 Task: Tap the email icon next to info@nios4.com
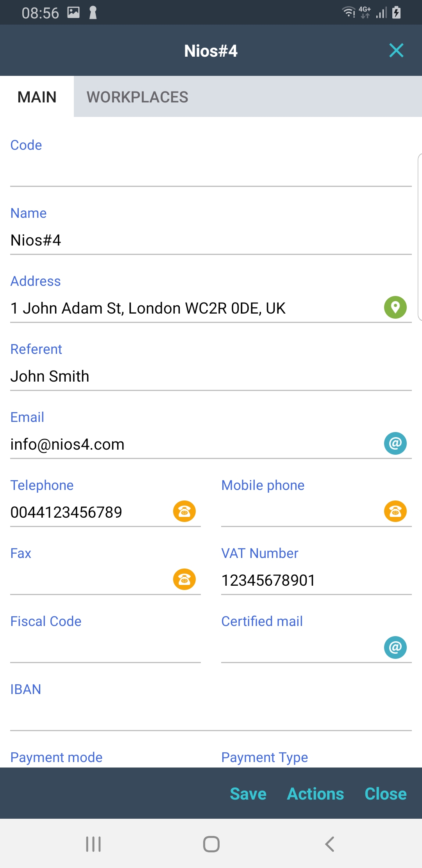(395, 443)
